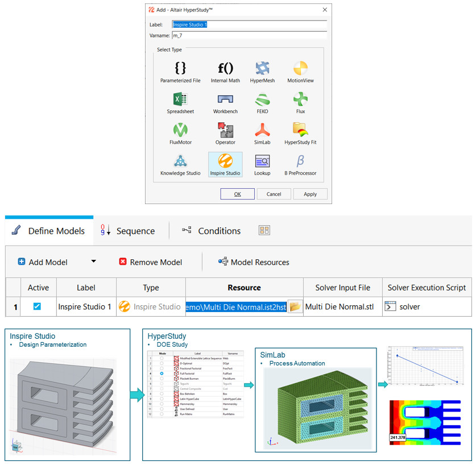This screenshot has width=476, height=465.
Task: Click the Varname field showing m_7
Action: (x=249, y=35)
